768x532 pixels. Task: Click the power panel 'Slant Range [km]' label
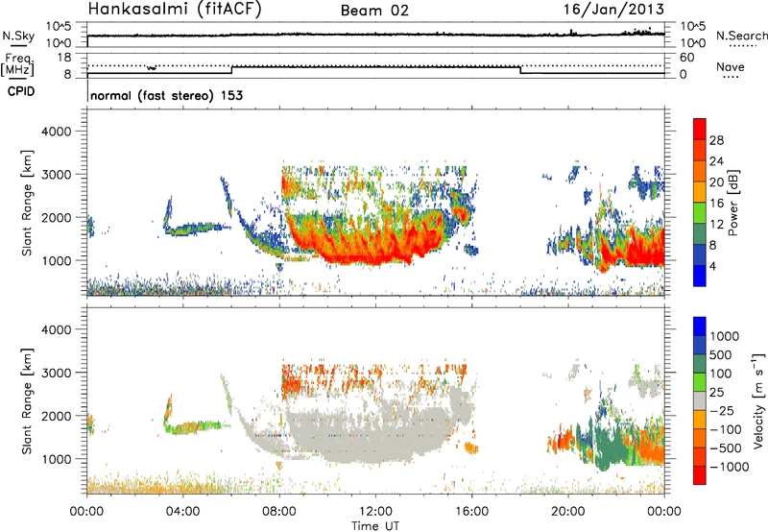[27, 203]
